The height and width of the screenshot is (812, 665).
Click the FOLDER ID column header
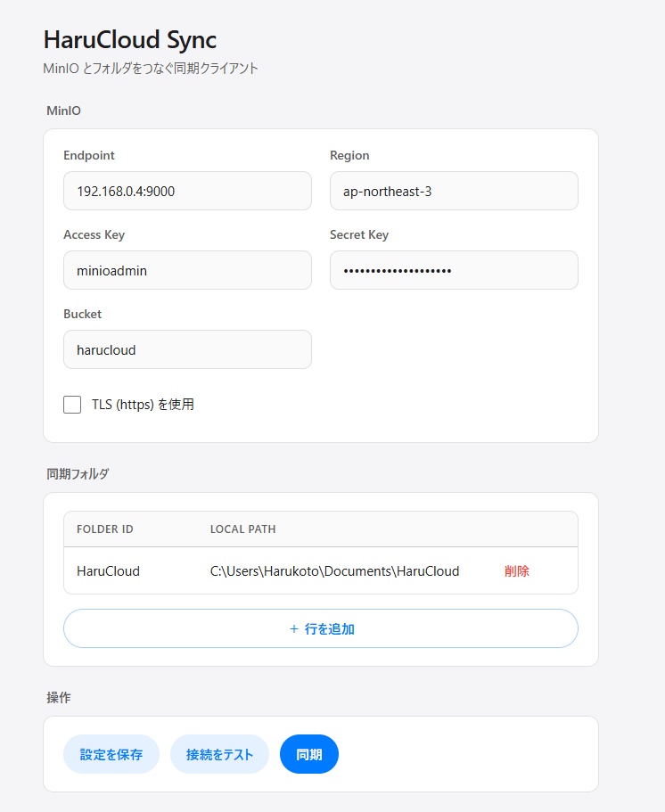point(105,529)
